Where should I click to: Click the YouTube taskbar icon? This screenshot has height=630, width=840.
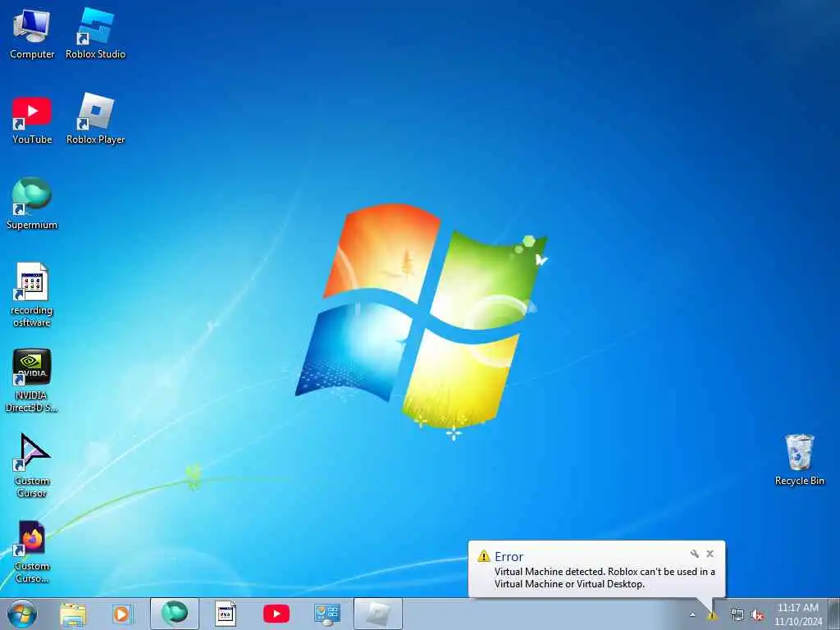[x=276, y=614]
